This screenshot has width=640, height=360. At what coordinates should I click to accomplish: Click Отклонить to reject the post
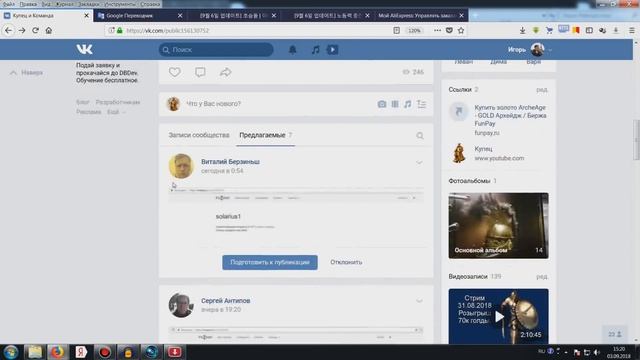tap(346, 262)
